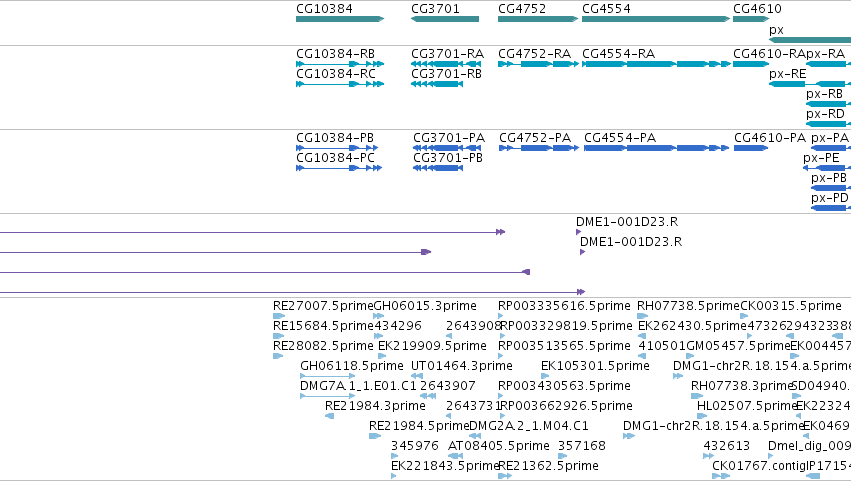Image resolution: width=851 pixels, height=481 pixels.
Task: Click the px-PE protein label
Action: click(x=821, y=158)
